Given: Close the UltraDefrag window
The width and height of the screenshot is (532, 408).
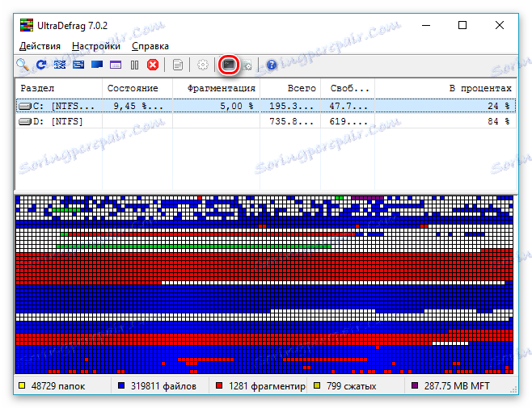Looking at the screenshot, I should coord(500,25).
